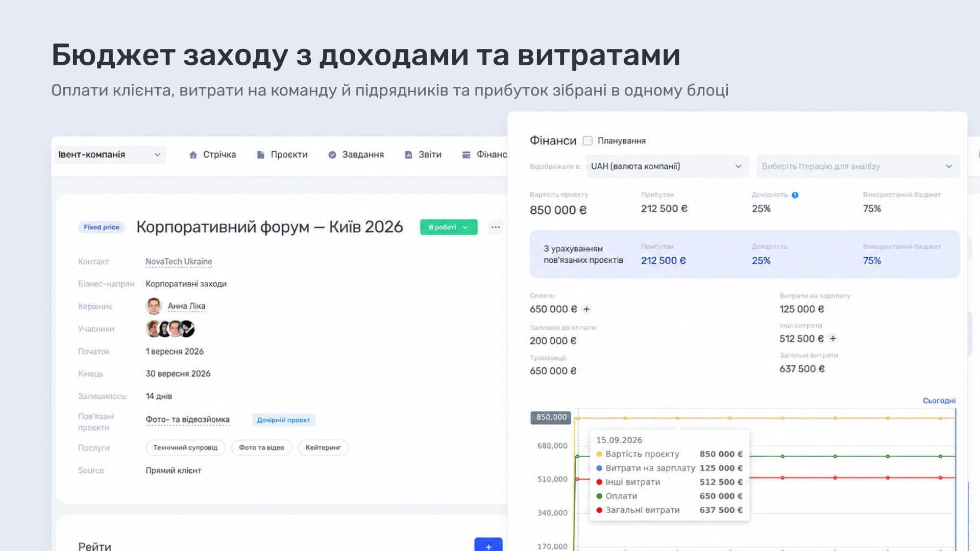Click the card icon beside Фінанси
This screenshot has width=980, height=551.
[x=466, y=155]
